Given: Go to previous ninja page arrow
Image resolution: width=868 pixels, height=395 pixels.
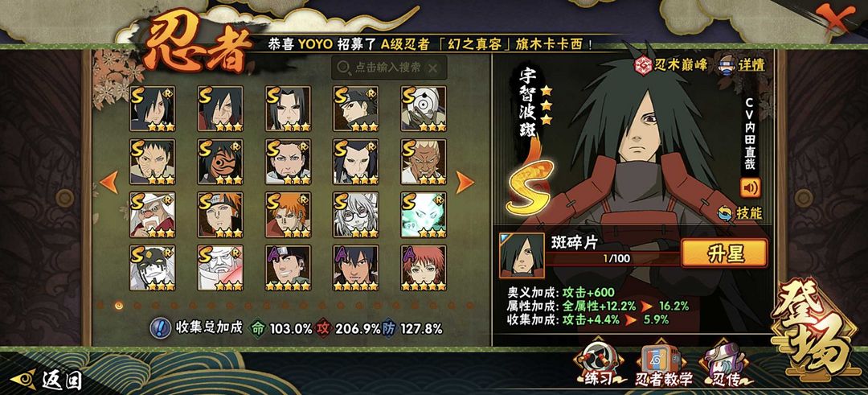Looking at the screenshot, I should click(109, 183).
